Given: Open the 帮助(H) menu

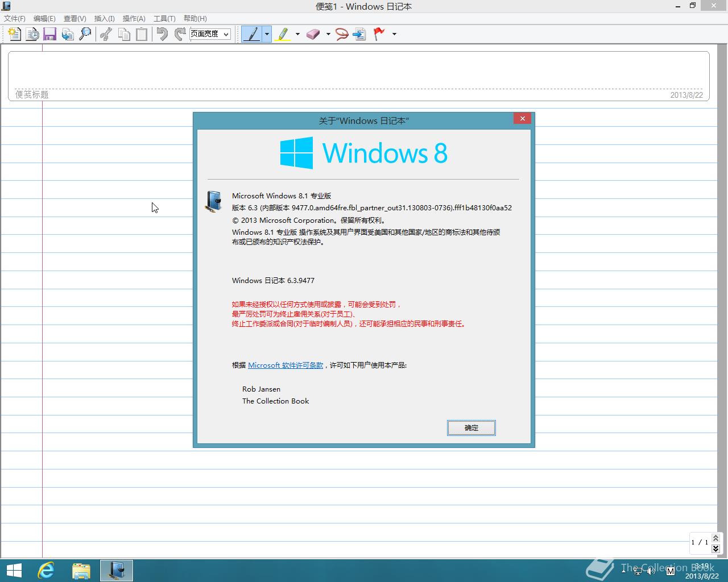Looking at the screenshot, I should 195,19.
